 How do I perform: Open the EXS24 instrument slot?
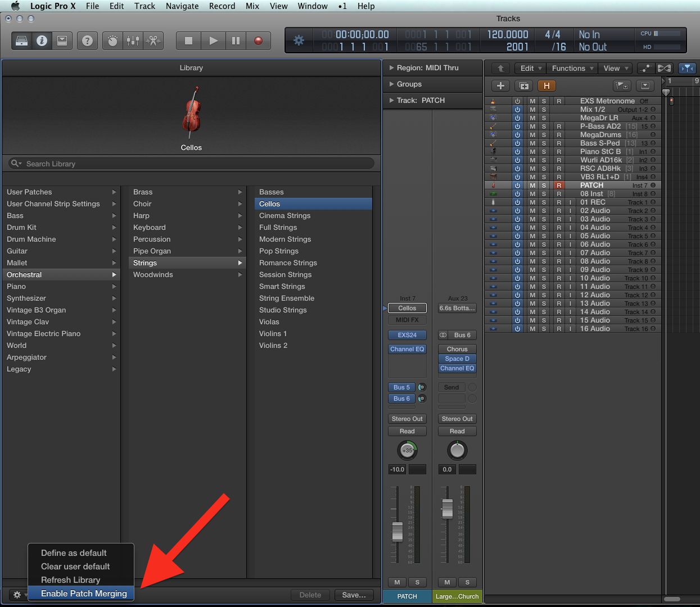(407, 335)
